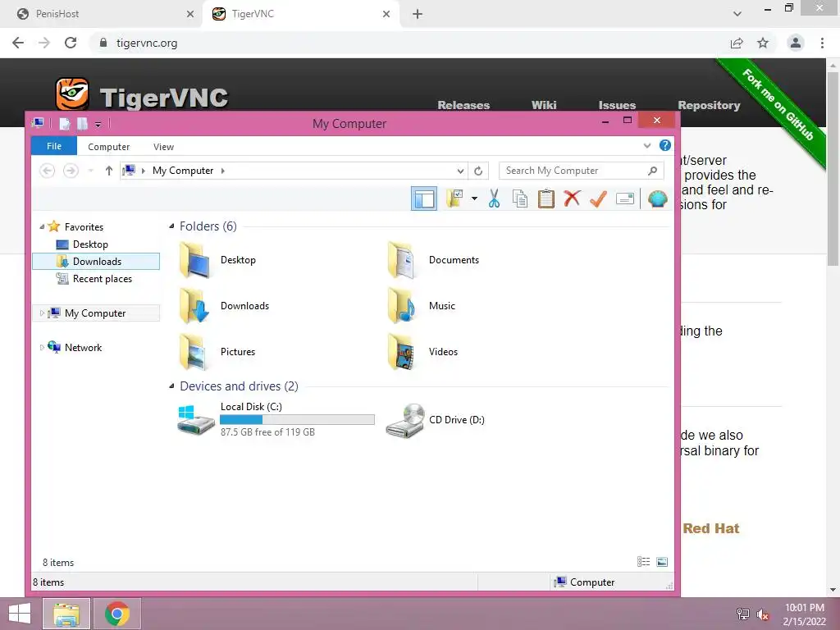The width and height of the screenshot is (840, 630).
Task: Open the Windows Start button
Action: click(x=20, y=614)
